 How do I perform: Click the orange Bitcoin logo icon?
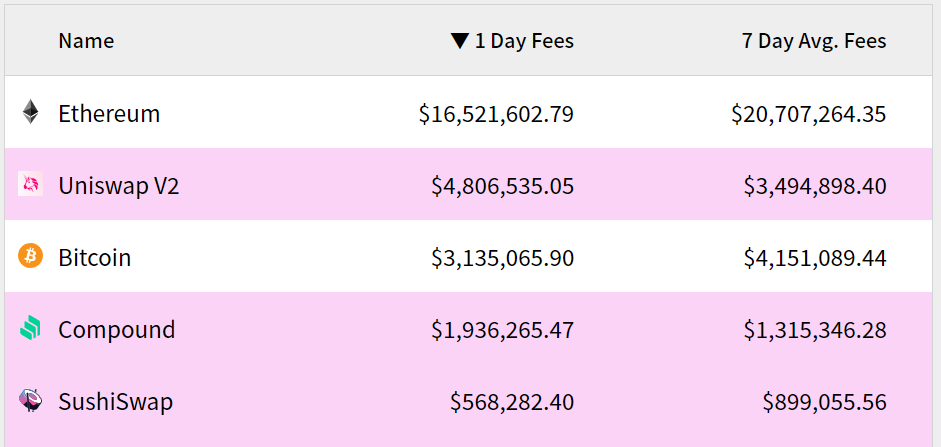coord(31,256)
